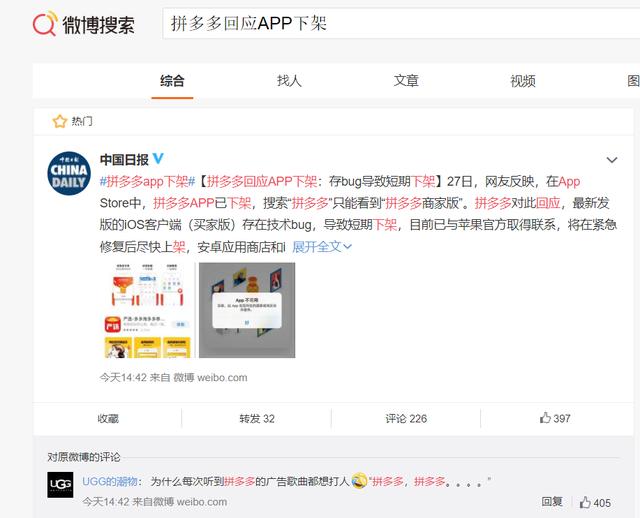
Task: Open hashtag #拼多多app下架# link
Action: pyautogui.click(x=147, y=181)
